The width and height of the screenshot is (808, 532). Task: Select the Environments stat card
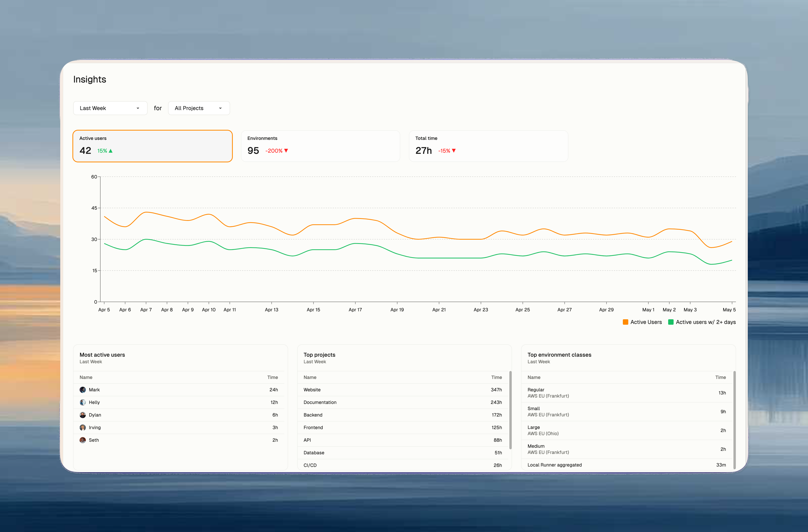click(320, 146)
